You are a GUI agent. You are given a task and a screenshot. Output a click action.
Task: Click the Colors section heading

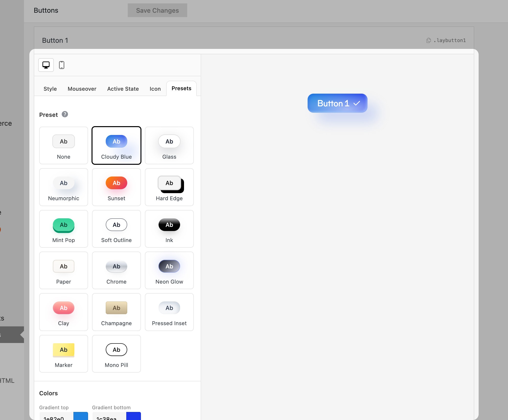pos(48,393)
